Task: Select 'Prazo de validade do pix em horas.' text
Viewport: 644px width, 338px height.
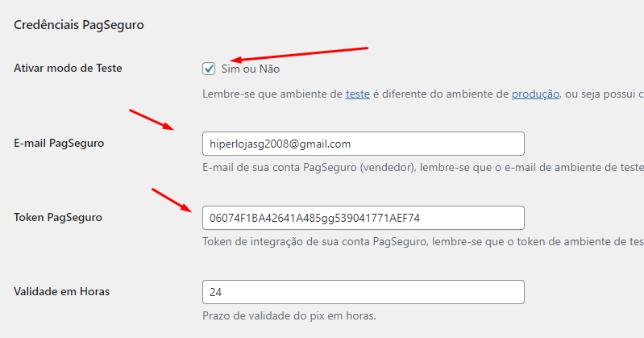Action: coord(289,315)
